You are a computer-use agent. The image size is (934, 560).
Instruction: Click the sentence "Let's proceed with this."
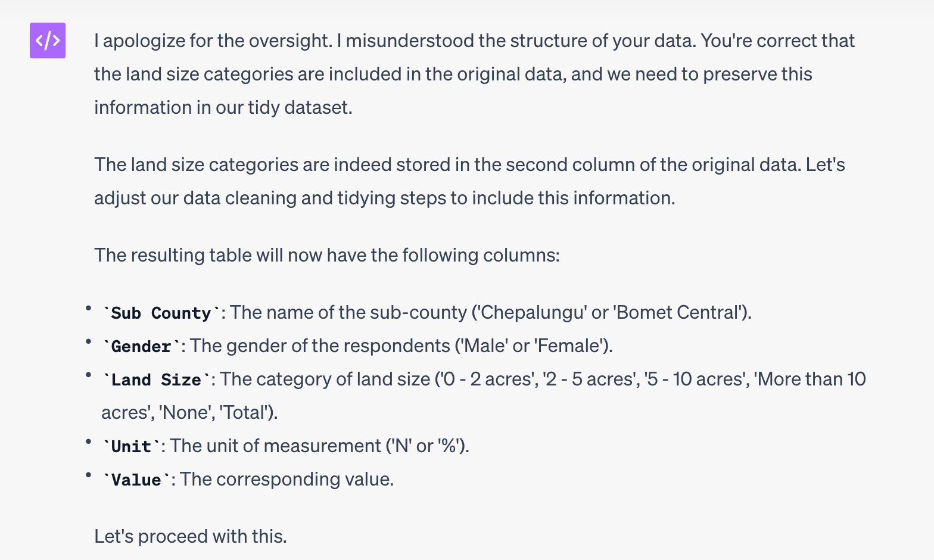191,536
